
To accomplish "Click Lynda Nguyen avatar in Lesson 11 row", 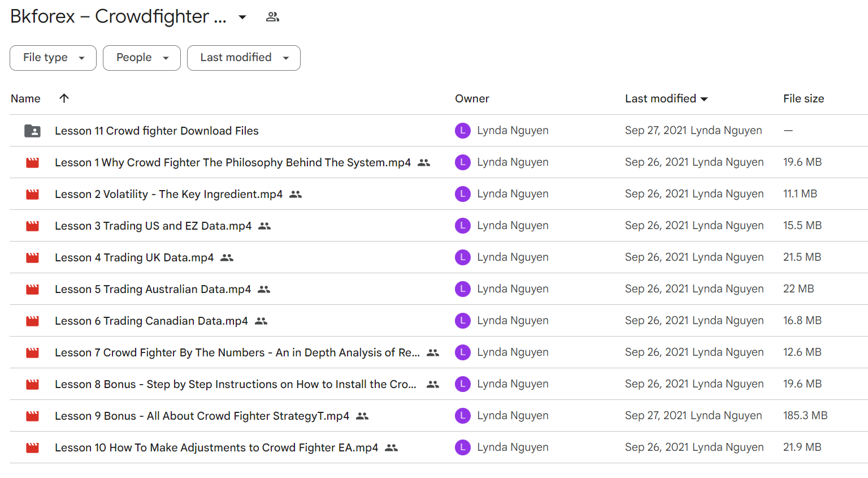I will 463,131.
